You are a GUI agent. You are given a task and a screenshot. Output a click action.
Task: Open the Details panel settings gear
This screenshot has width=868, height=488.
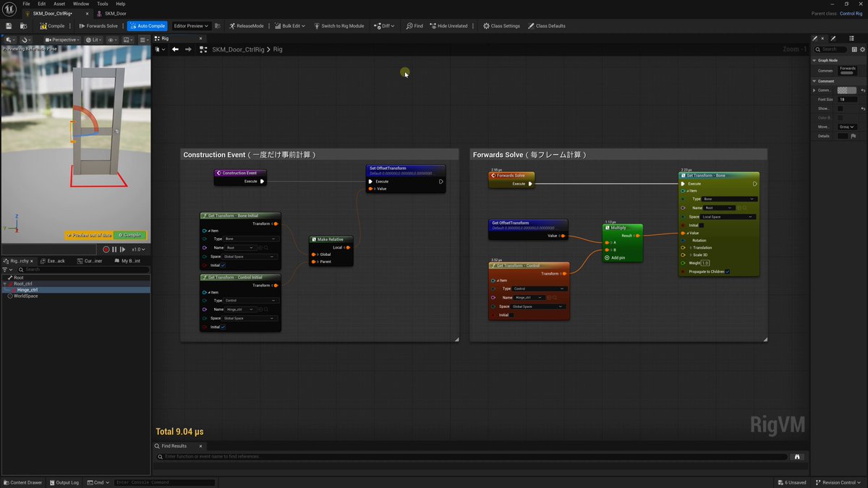(861, 49)
